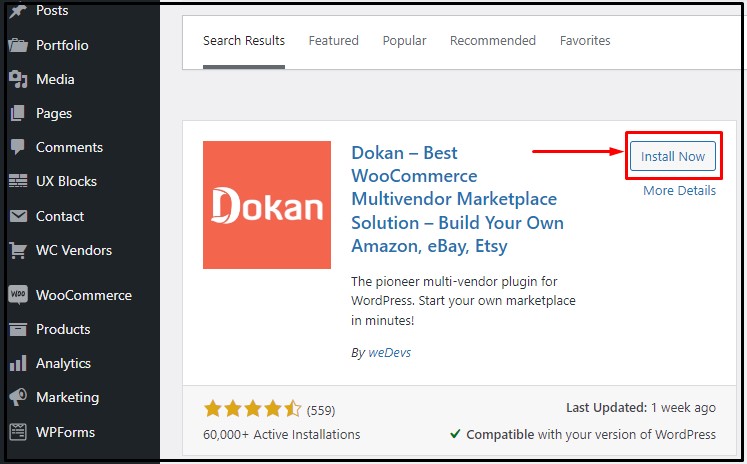Viewport: 747px width, 464px height.
Task: Open More Details link for Dokan
Action: click(679, 191)
